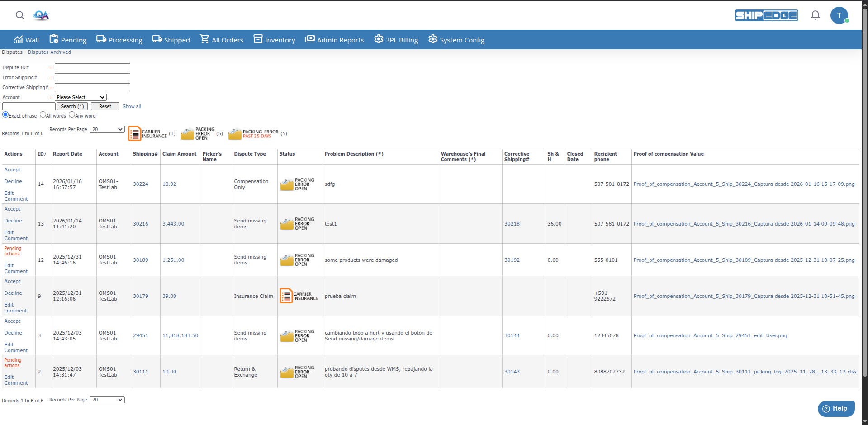Screen dimensions: 868x425
Task: Open the notifications bell
Action: pos(815,15)
